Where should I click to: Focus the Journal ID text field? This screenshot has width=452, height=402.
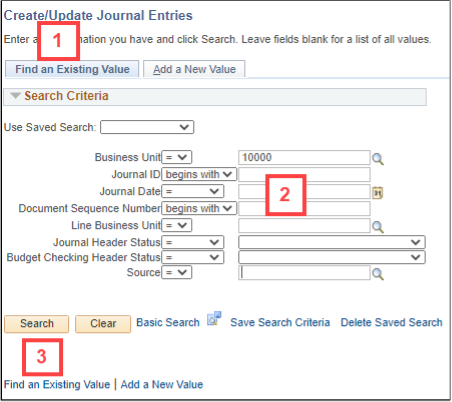click(x=304, y=174)
